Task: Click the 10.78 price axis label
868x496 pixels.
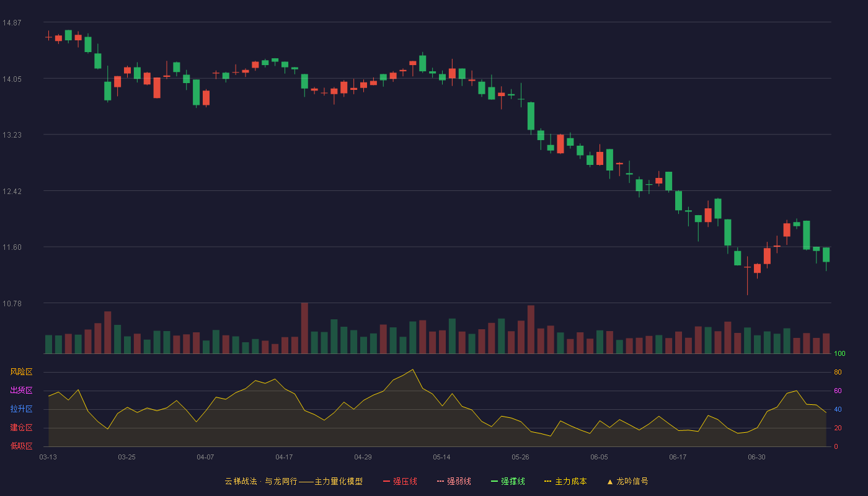Action: click(x=12, y=303)
